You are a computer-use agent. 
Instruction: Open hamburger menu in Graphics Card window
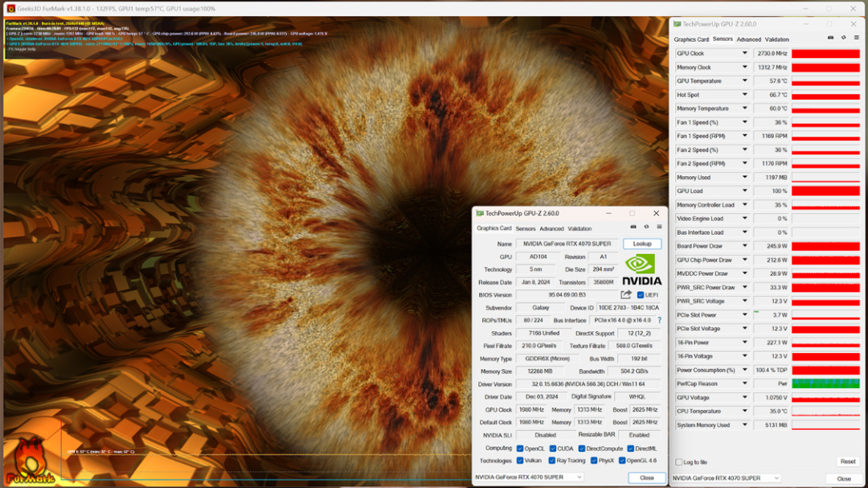point(659,228)
